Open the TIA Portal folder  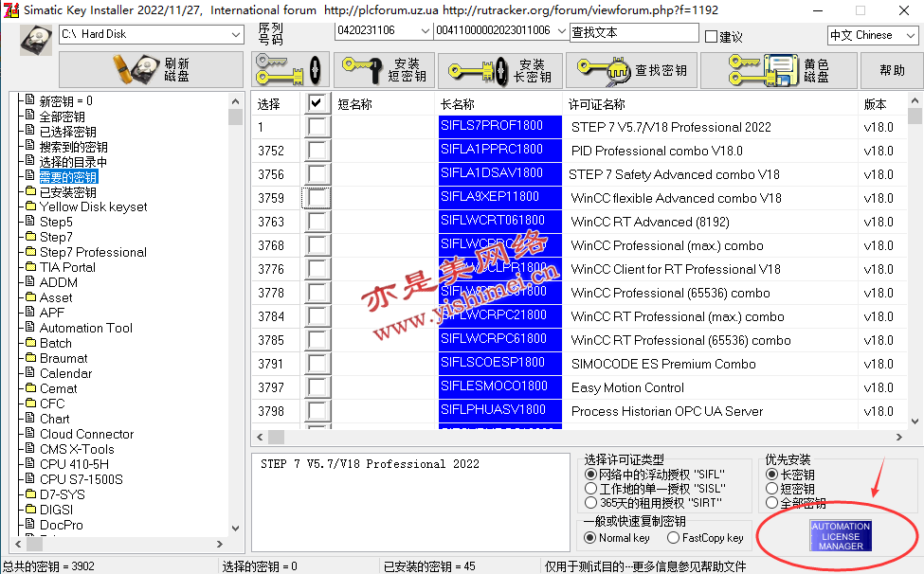click(x=67, y=267)
